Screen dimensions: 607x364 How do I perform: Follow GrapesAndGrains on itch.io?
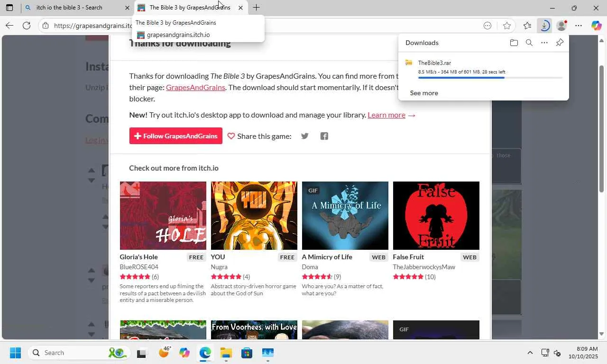176,136
